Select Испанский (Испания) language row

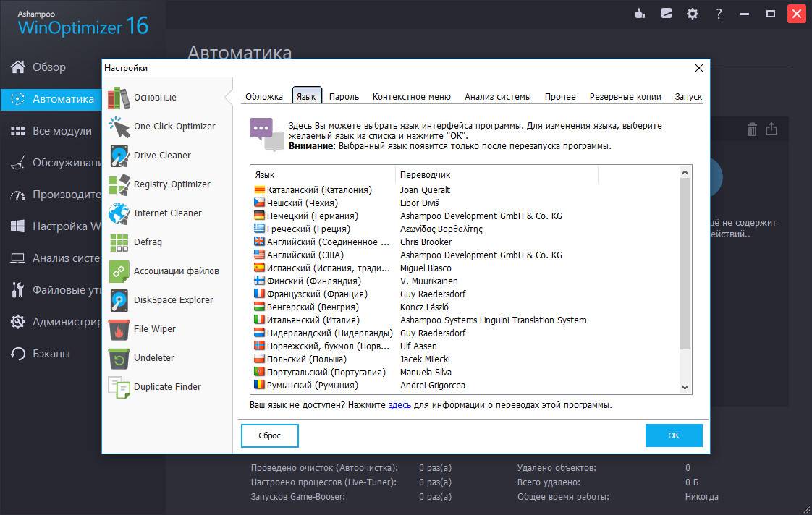point(465,268)
